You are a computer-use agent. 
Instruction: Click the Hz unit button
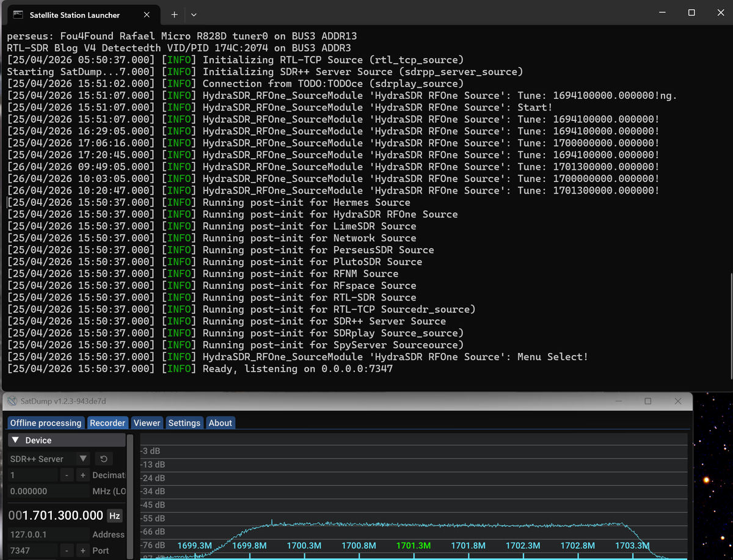[114, 516]
